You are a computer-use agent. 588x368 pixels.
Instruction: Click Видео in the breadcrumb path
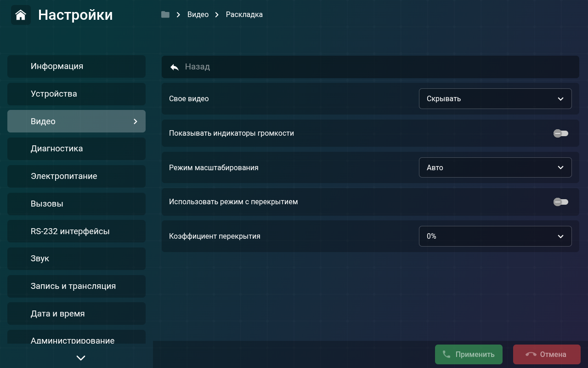198,14
